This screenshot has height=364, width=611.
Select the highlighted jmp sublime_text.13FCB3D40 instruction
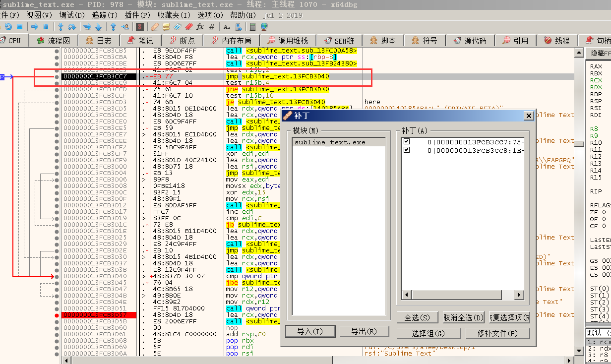coord(277,76)
